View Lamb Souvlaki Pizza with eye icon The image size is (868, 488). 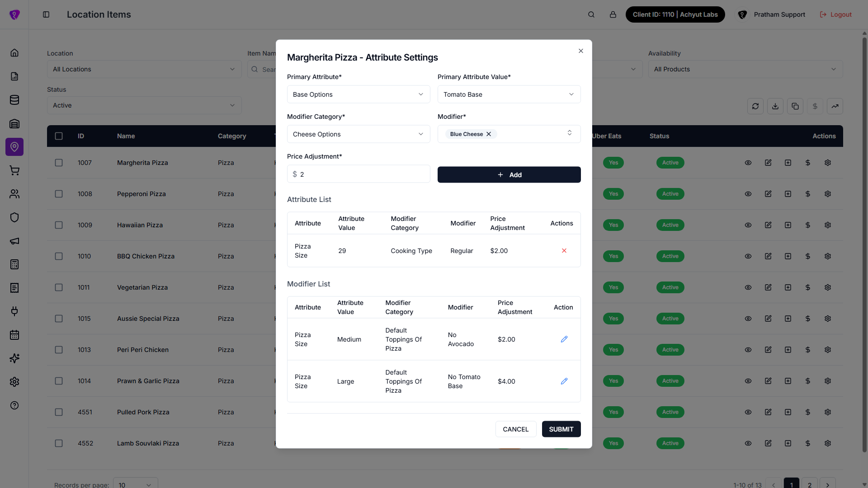[748, 443]
